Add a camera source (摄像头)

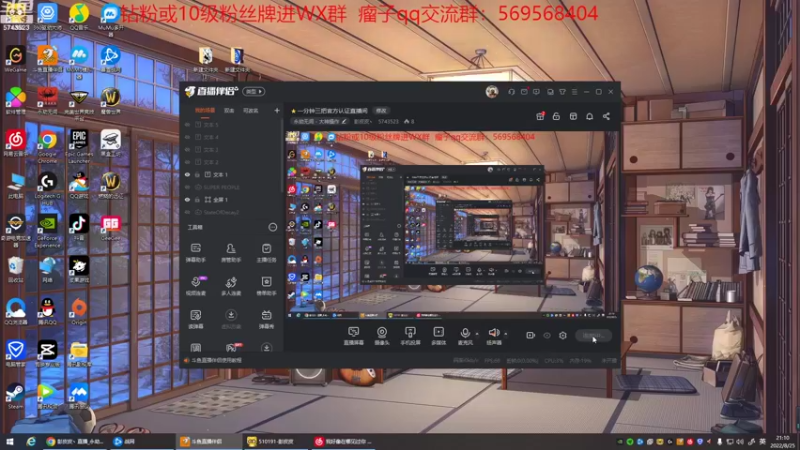382,336
